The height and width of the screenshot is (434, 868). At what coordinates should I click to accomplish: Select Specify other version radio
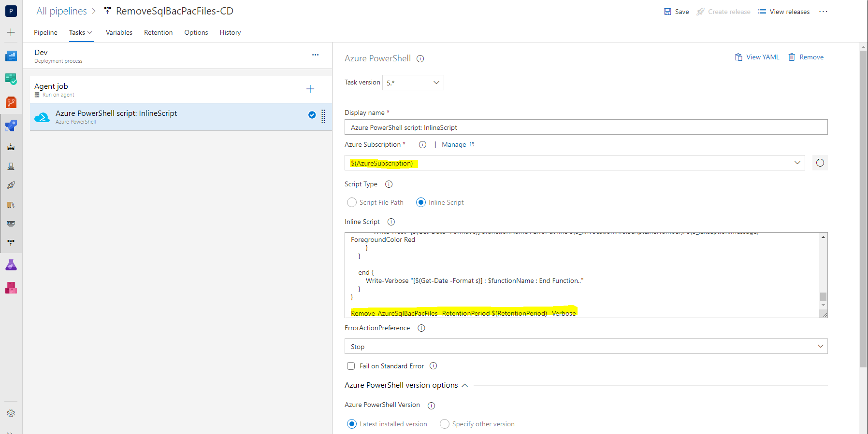(445, 424)
